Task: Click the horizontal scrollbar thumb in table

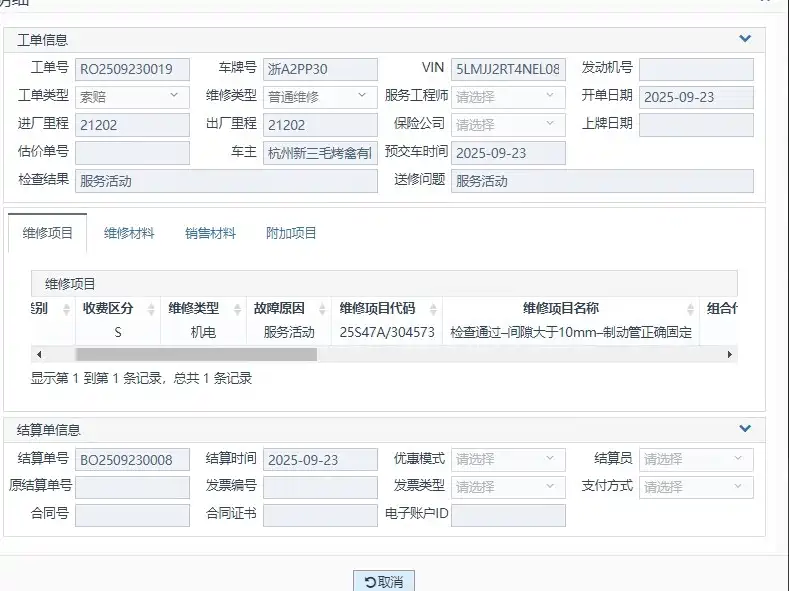Action: (196, 355)
